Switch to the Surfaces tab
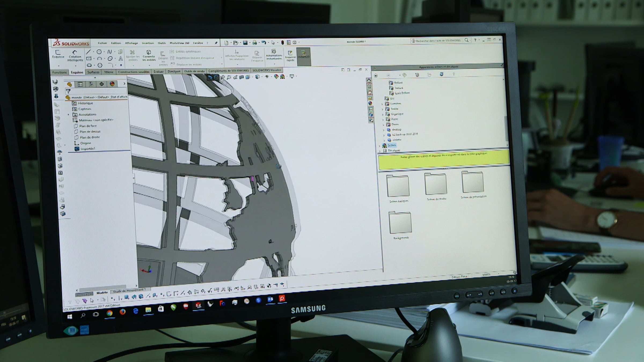The image size is (644, 362). pyautogui.click(x=93, y=72)
